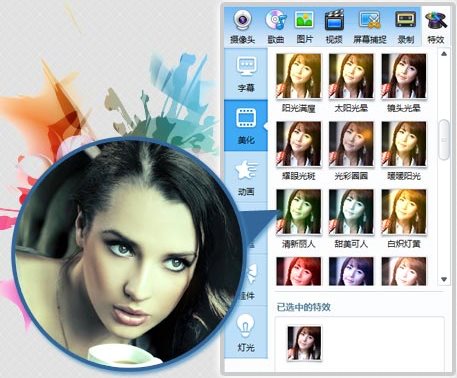The width and height of the screenshot is (457, 378).
Task: Switch to the 视频 video tab
Action: coord(334,27)
